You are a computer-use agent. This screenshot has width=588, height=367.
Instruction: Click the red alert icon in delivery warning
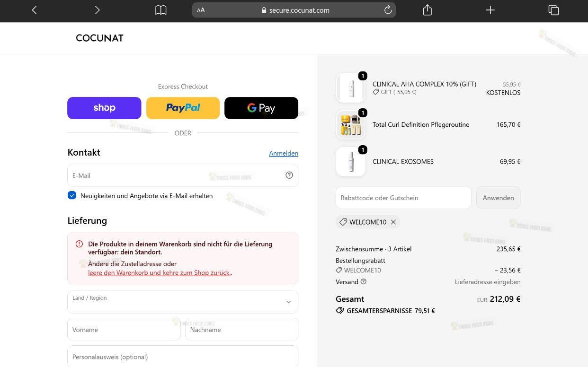click(79, 244)
